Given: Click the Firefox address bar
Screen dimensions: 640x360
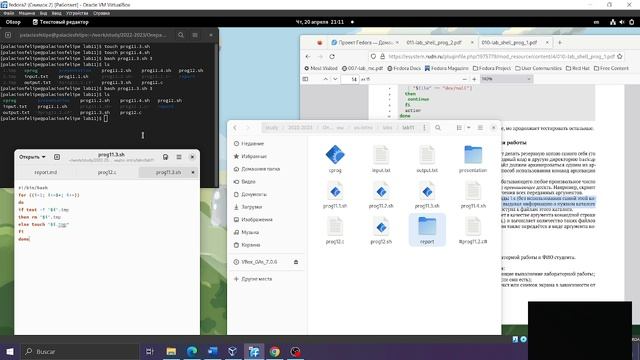Looking at the screenshot, I should [x=496, y=56].
